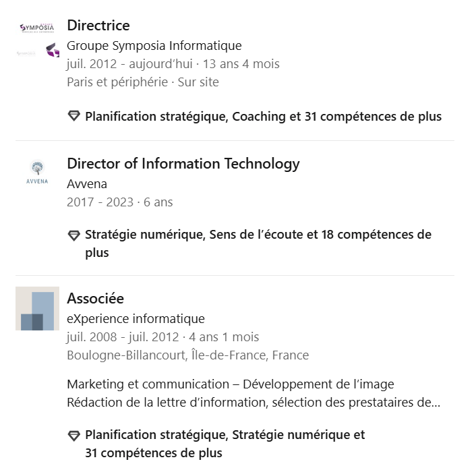Screen dimensions: 476x468
Task: Open eXperience informatique placeholder logo
Action: 37,308
